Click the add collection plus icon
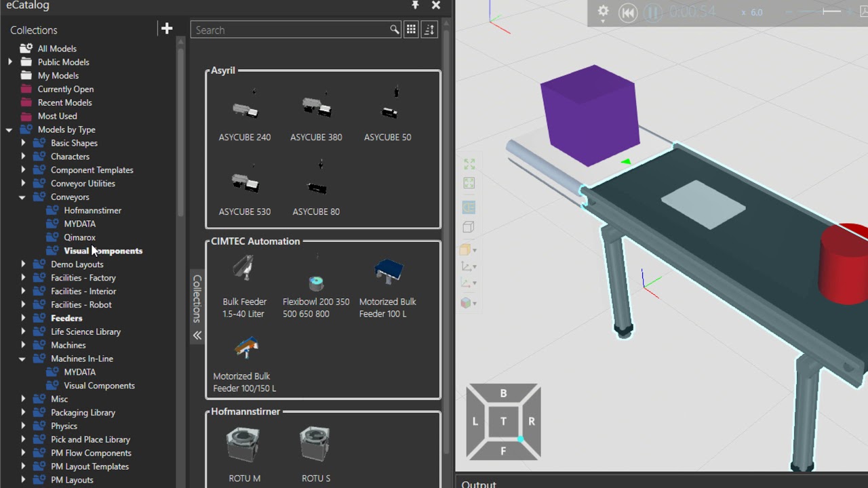This screenshot has height=488, width=868. pos(167,28)
